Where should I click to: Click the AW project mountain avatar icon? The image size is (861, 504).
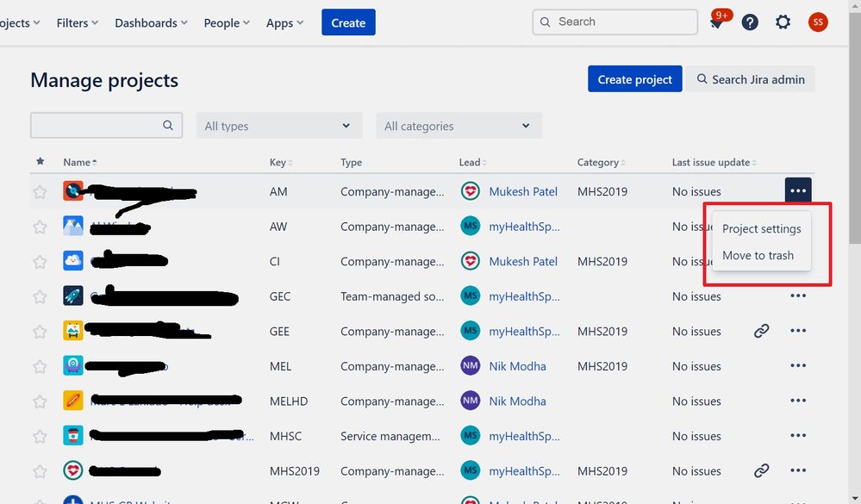(73, 226)
